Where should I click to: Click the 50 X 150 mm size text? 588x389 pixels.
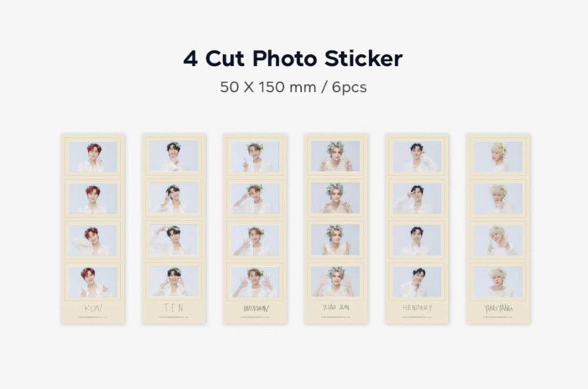tap(268, 87)
